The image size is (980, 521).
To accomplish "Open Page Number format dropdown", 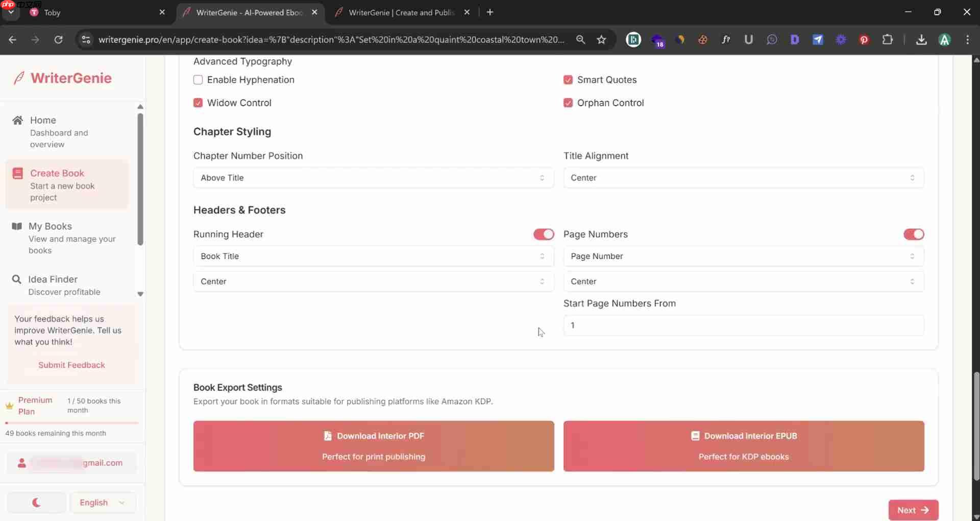I will (744, 256).
